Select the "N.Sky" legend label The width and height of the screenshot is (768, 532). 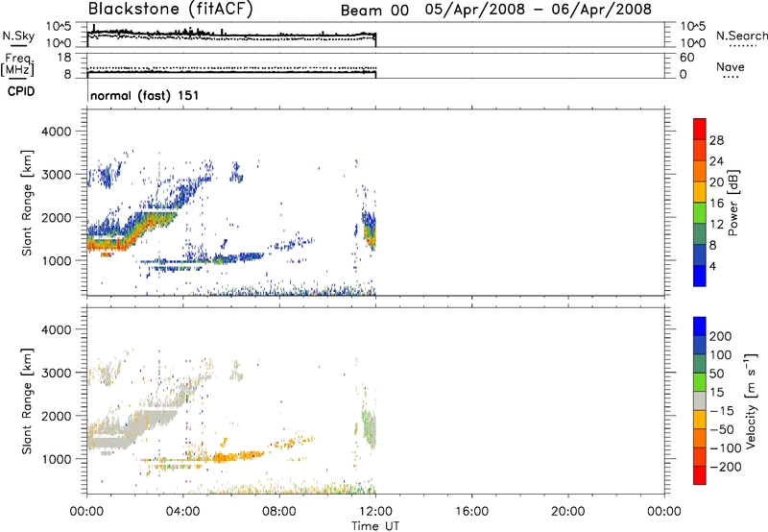click(x=18, y=36)
